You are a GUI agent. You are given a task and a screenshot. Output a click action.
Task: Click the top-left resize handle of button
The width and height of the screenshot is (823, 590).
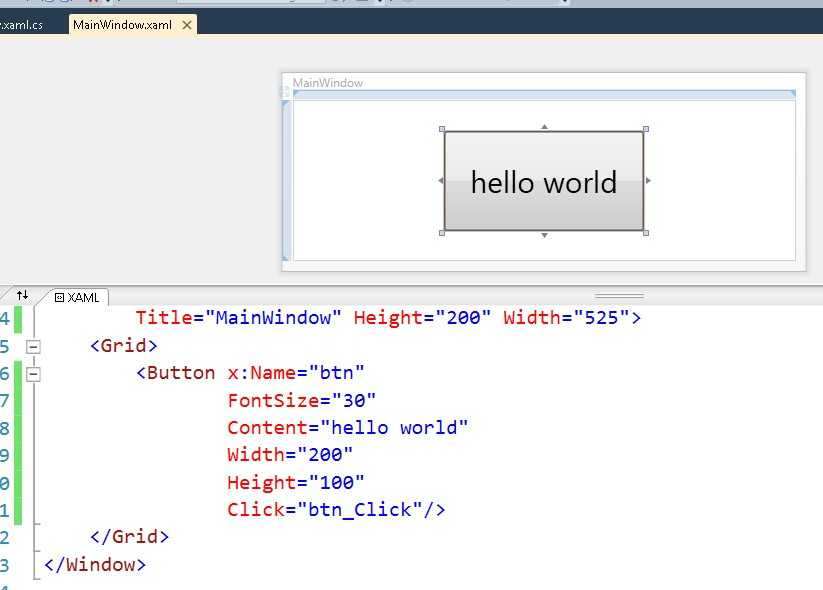click(x=442, y=129)
